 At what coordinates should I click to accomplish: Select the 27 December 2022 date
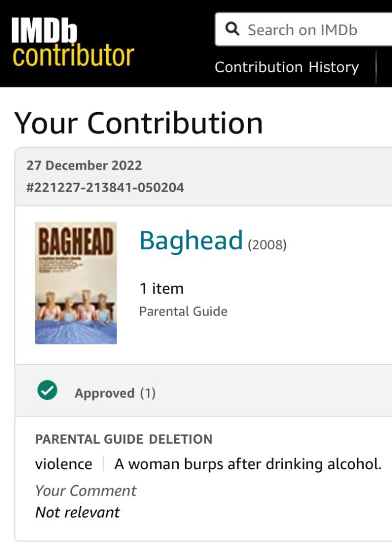click(84, 165)
